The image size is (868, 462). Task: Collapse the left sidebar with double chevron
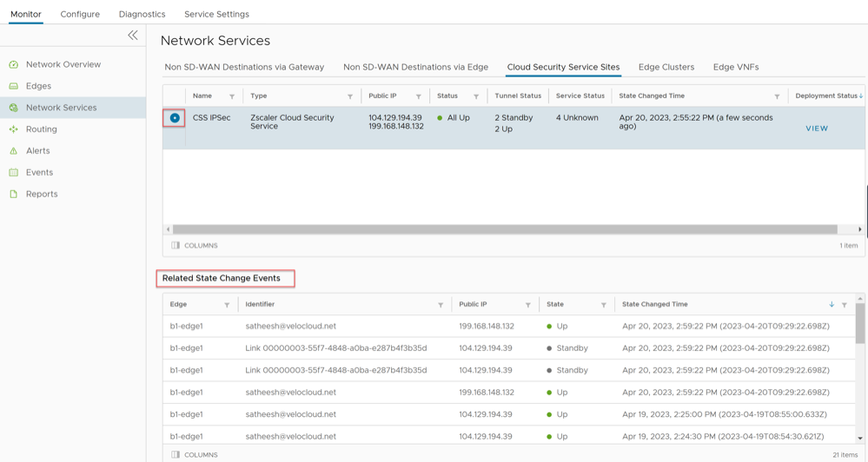[133, 36]
